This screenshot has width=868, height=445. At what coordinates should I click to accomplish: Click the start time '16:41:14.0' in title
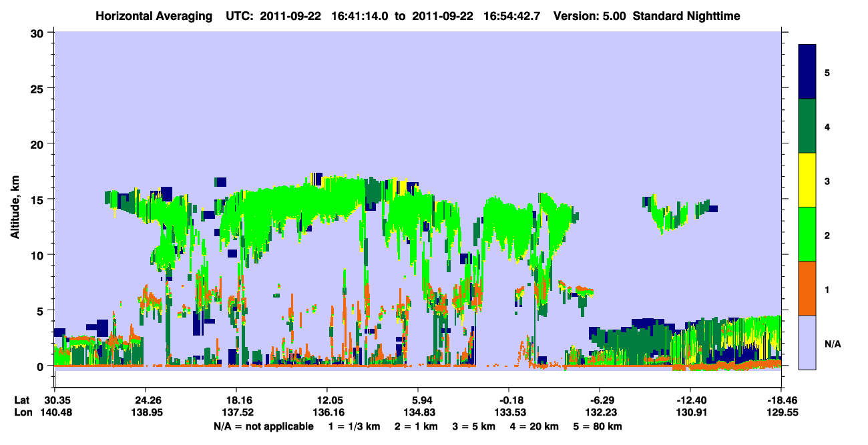pos(359,15)
